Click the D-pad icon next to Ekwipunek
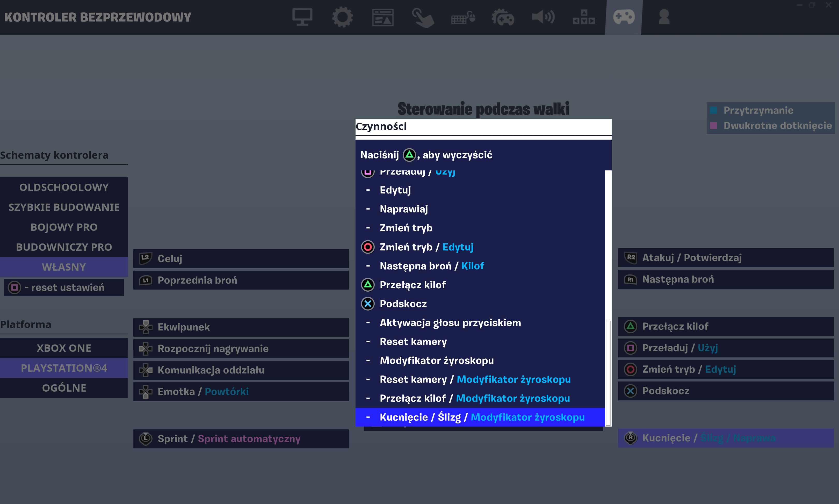839x504 pixels. point(145,327)
